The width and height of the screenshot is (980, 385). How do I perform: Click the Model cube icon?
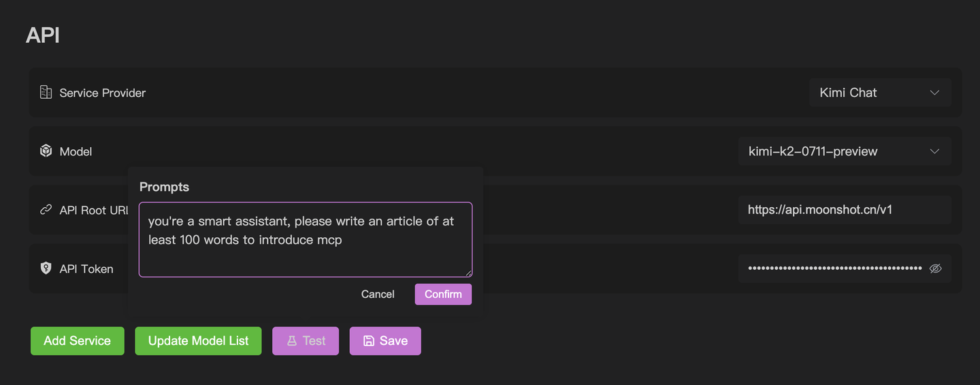[46, 151]
